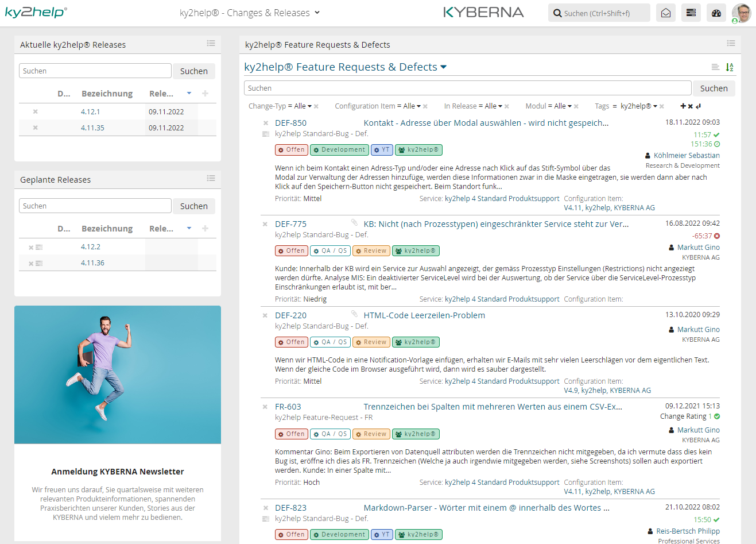The width and height of the screenshot is (756, 544).
Task: Open the dashboard gauge icon in header
Action: point(716,13)
